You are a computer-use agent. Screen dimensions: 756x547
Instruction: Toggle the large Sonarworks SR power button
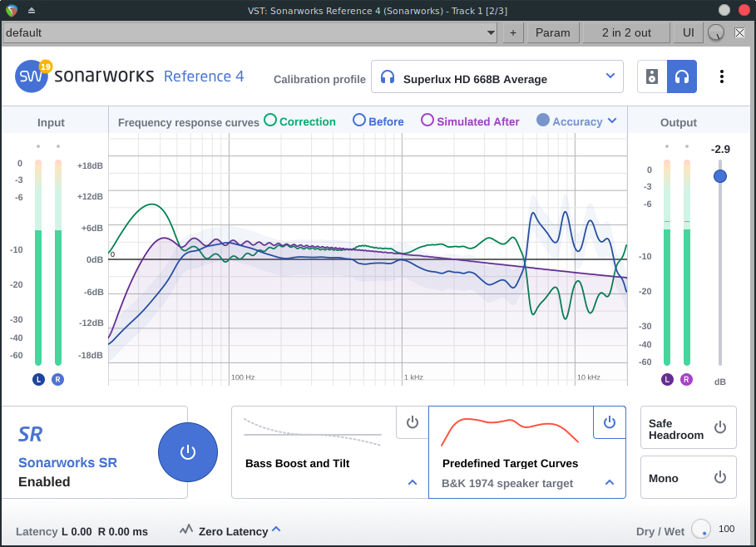tap(188, 452)
